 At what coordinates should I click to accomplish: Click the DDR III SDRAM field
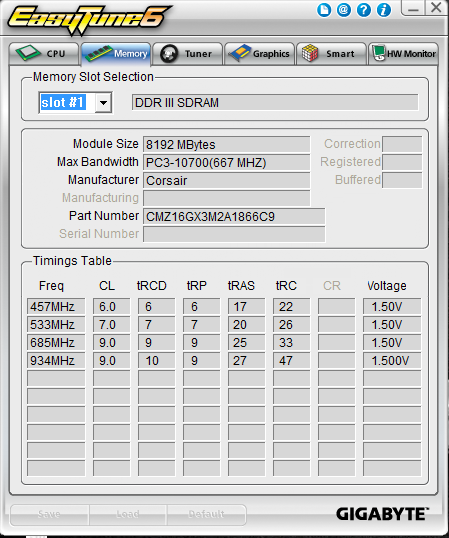point(275,103)
